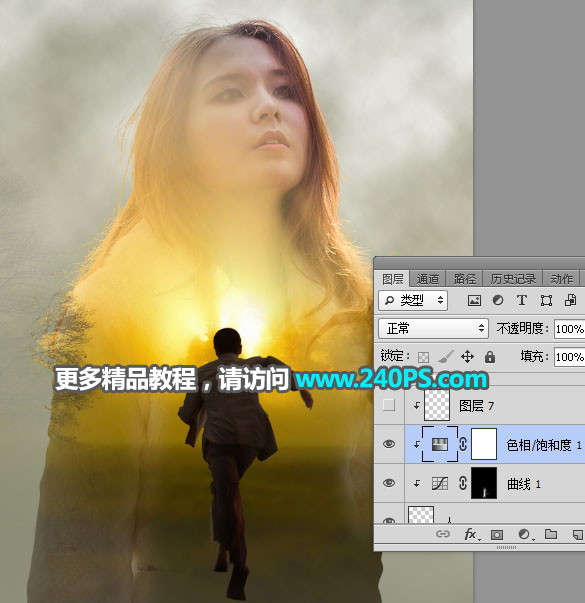
Task: Lock layer position move icon
Action: [x=467, y=357]
